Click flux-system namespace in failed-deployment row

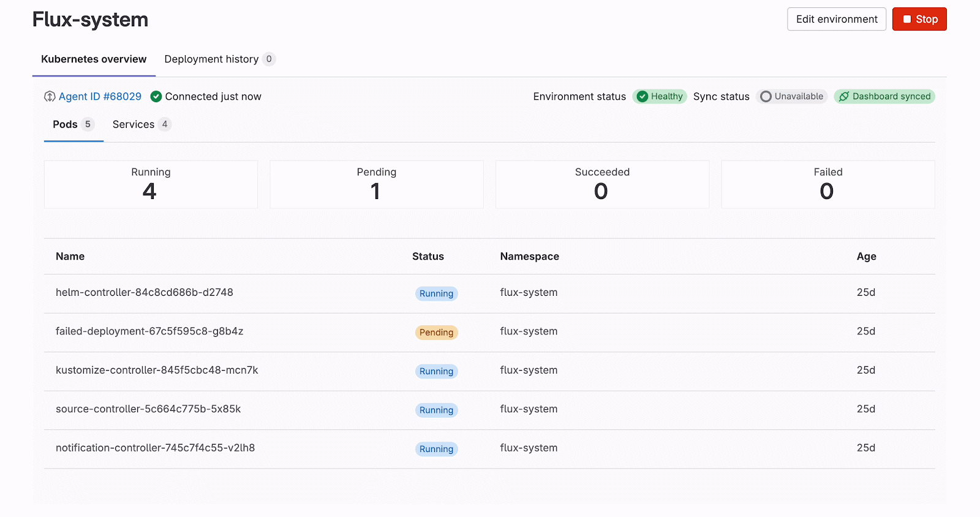529,331
